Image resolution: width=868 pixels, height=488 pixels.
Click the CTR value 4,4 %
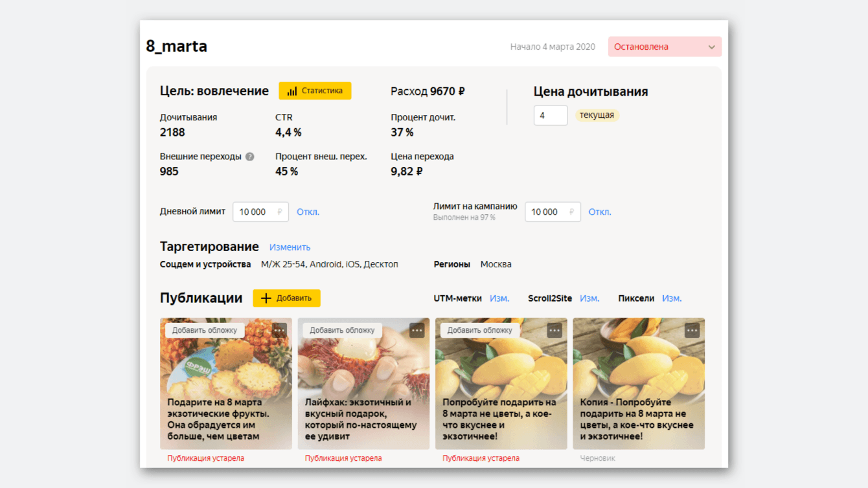coord(288,132)
